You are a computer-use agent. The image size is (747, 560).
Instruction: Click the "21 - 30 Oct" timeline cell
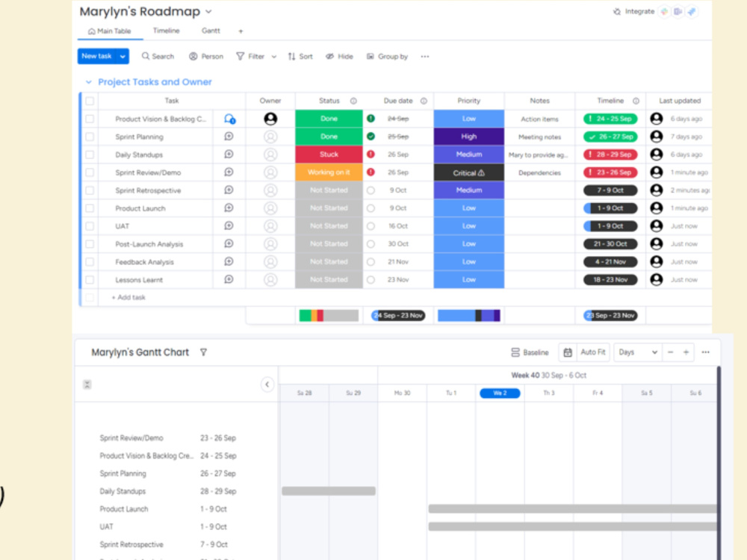pos(610,244)
